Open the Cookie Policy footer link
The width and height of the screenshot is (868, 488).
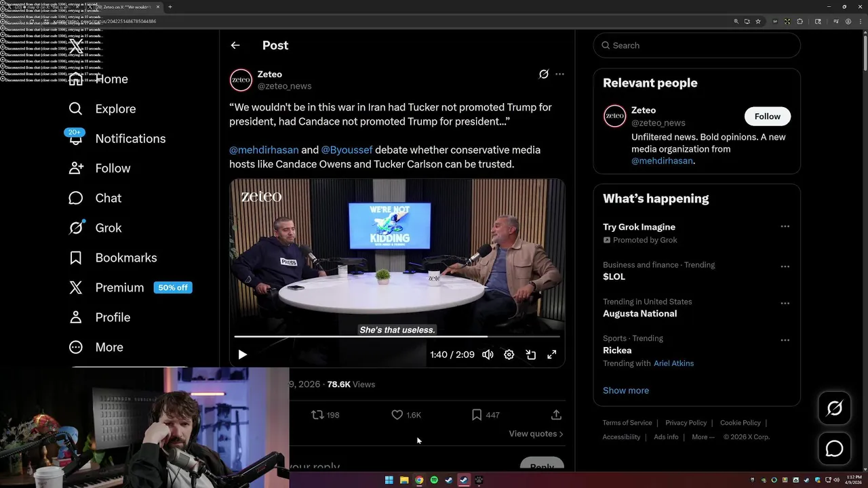coord(741,423)
